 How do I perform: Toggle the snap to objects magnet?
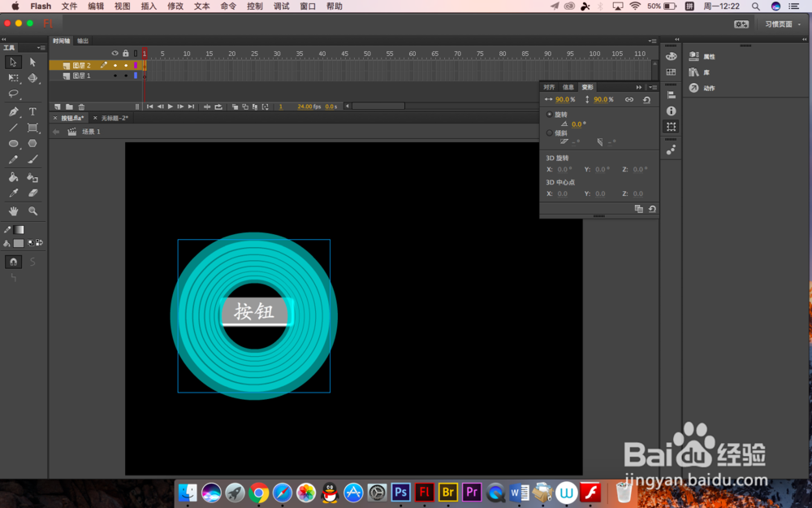13,262
